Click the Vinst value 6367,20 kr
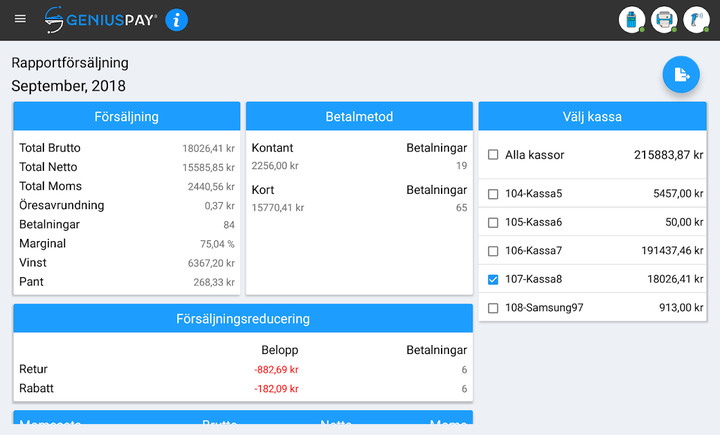The width and height of the screenshot is (720, 435). click(211, 263)
